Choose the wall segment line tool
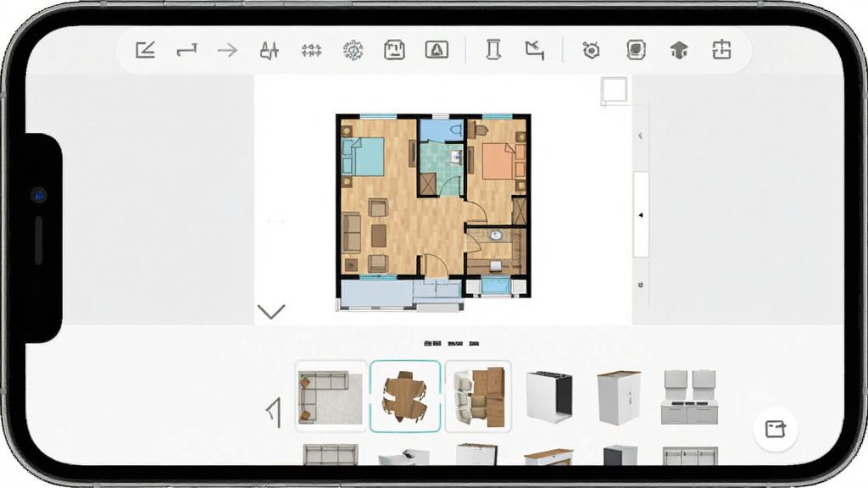The image size is (868, 488). pos(186,50)
